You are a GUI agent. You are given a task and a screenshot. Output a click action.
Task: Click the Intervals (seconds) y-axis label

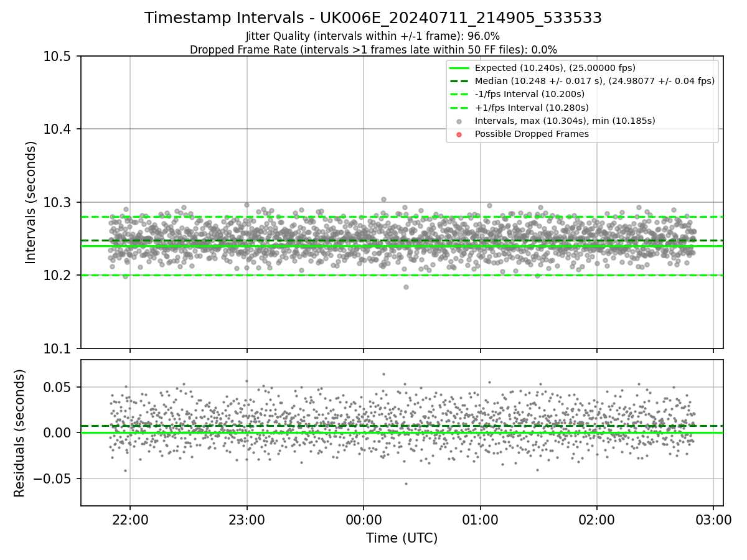(31, 202)
